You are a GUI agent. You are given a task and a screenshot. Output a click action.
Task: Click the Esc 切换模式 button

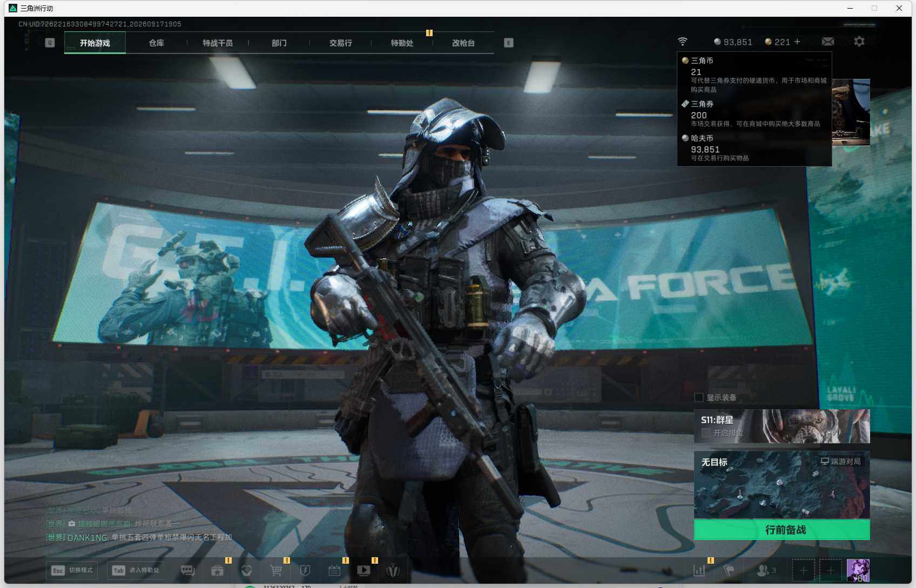[x=72, y=570]
